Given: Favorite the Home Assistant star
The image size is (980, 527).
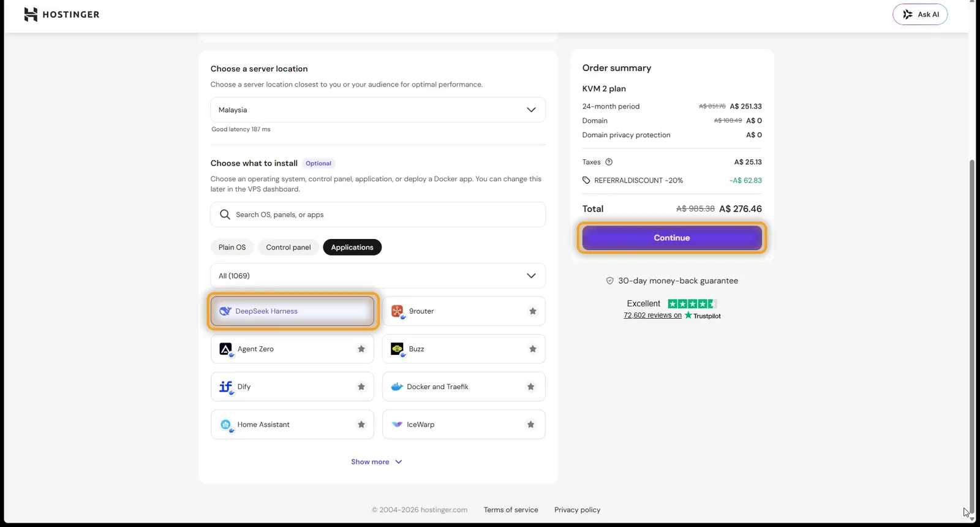Looking at the screenshot, I should (361, 425).
